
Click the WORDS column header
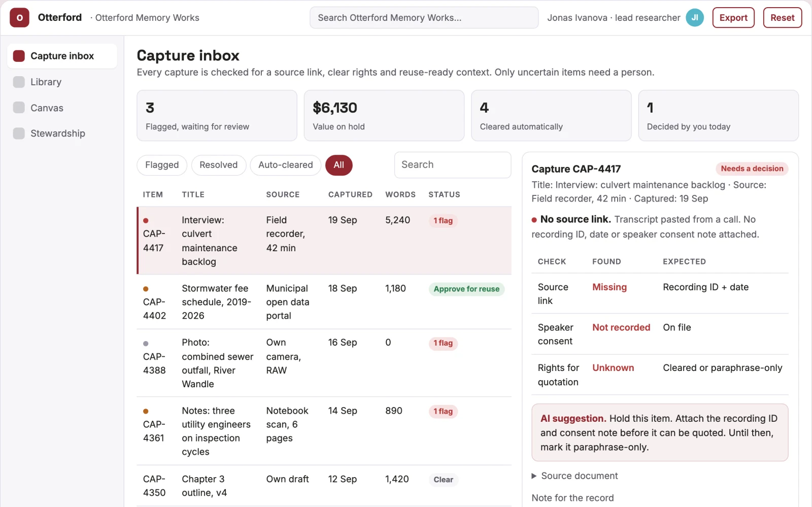(400, 195)
